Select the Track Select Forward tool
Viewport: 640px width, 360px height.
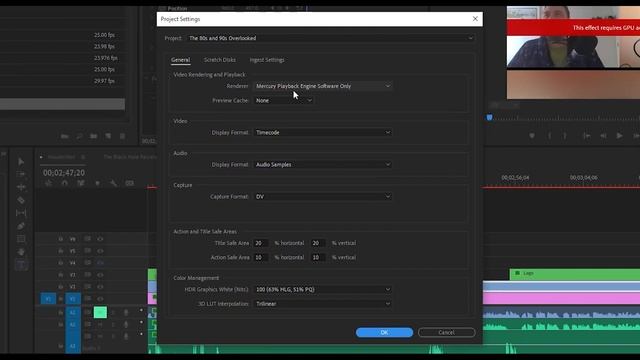21,174
